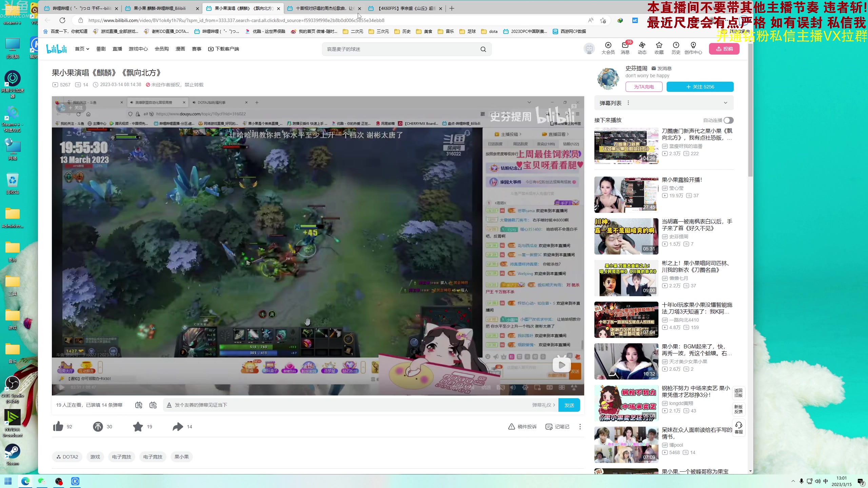Image resolution: width=868 pixels, height=488 pixels.
Task: Show hidden system tray icons
Action: [x=793, y=481]
